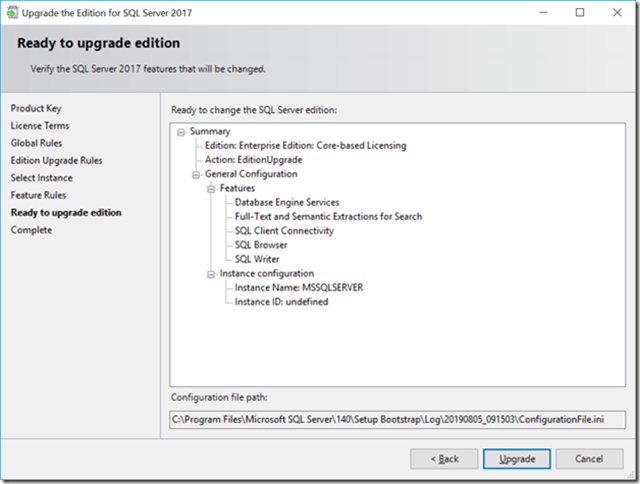640x484 pixels.
Task: Click the Configuration file path field
Action: (x=398, y=420)
